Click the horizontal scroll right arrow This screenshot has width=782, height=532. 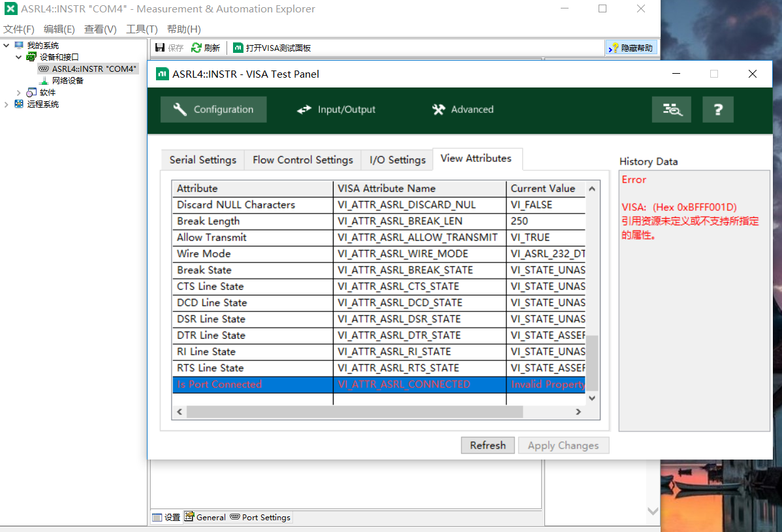tap(578, 412)
